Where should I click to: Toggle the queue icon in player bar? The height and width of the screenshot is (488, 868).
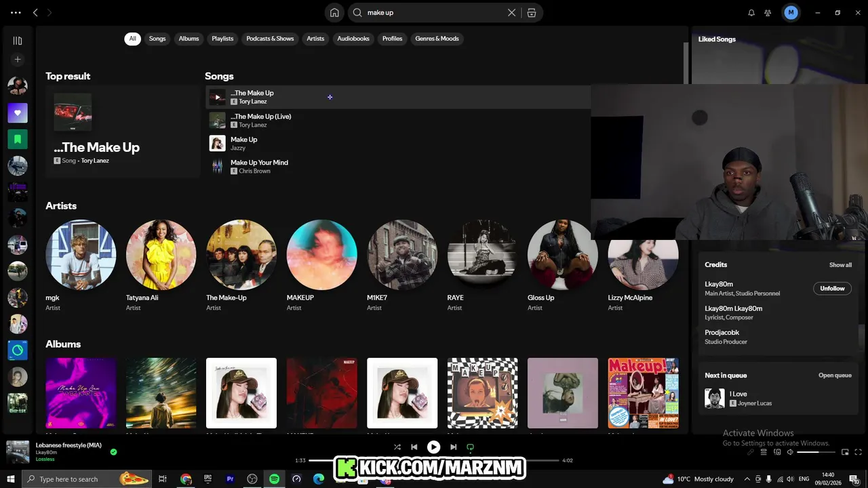[x=764, y=452]
